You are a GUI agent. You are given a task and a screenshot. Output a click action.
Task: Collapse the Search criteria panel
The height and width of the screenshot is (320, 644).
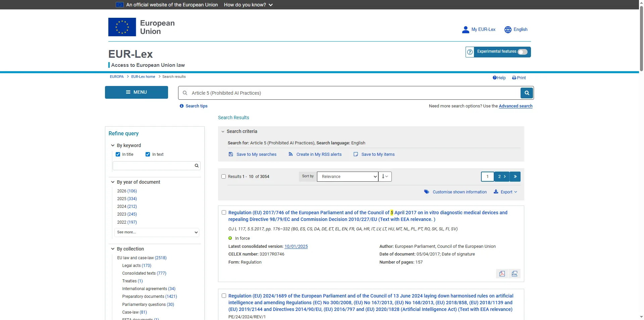(239, 131)
